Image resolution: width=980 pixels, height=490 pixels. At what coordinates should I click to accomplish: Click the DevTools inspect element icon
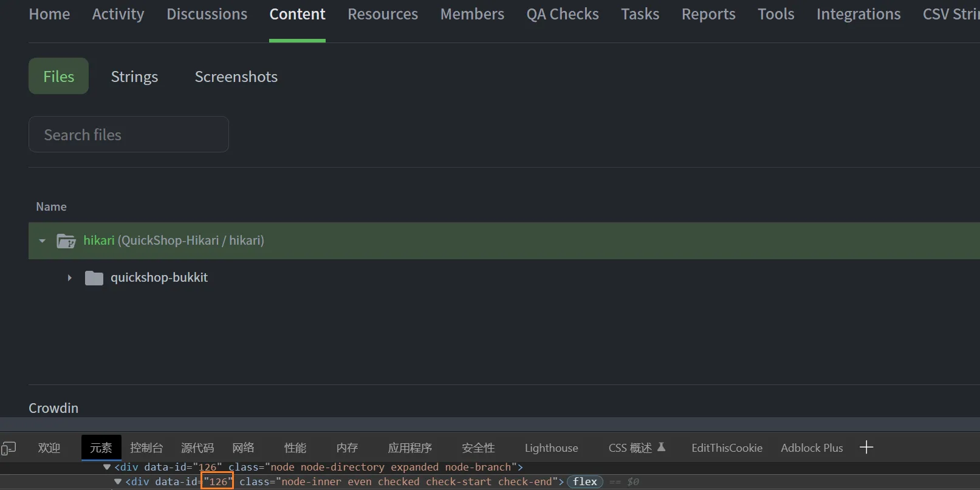click(x=9, y=448)
